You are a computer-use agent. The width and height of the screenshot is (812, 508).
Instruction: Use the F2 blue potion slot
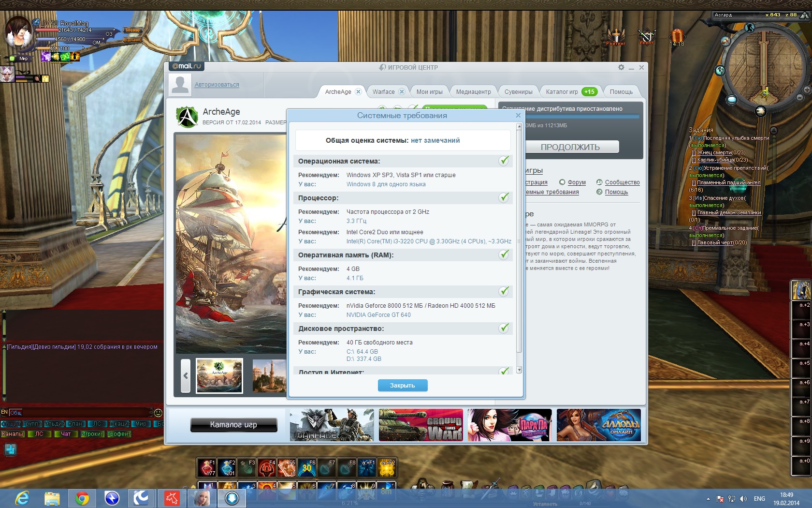click(227, 468)
